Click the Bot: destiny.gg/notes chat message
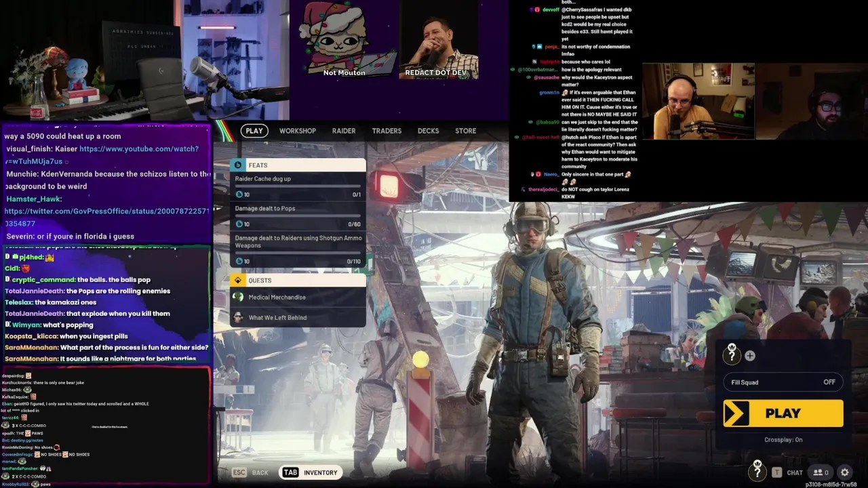Image resolution: width=868 pixels, height=488 pixels. (x=22, y=441)
